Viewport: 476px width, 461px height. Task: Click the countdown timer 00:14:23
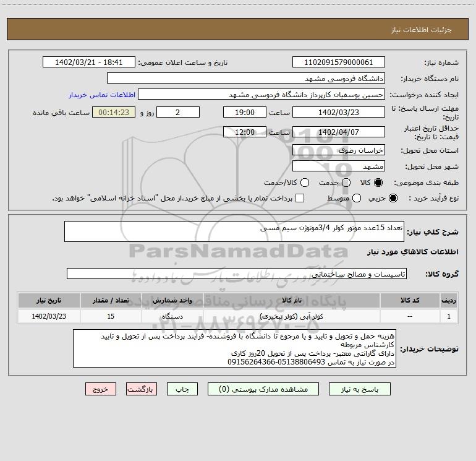pos(114,112)
